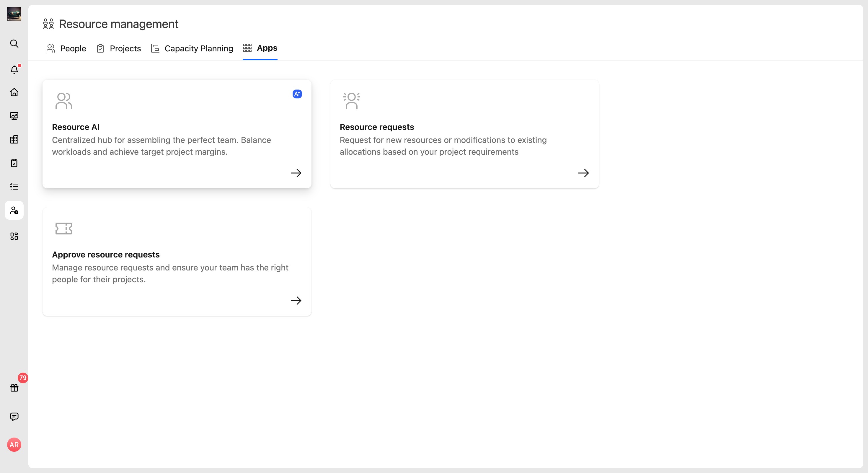This screenshot has height=473, width=868.
Task: Open Approve resource requests via its arrow
Action: point(296,301)
